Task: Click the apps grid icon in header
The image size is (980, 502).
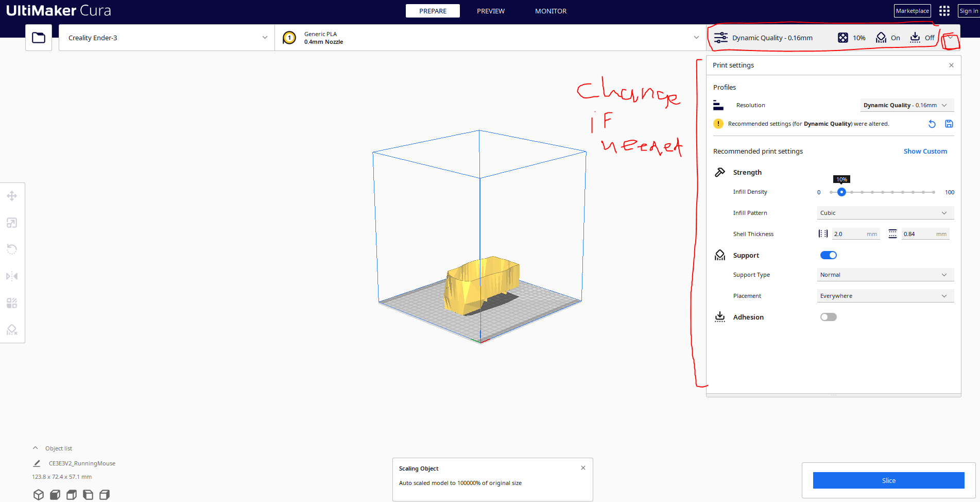Action: pos(944,11)
